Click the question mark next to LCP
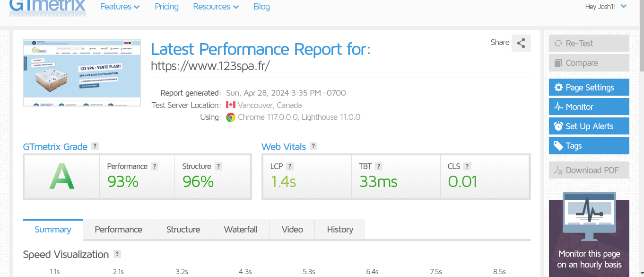The image size is (644, 277). [290, 167]
